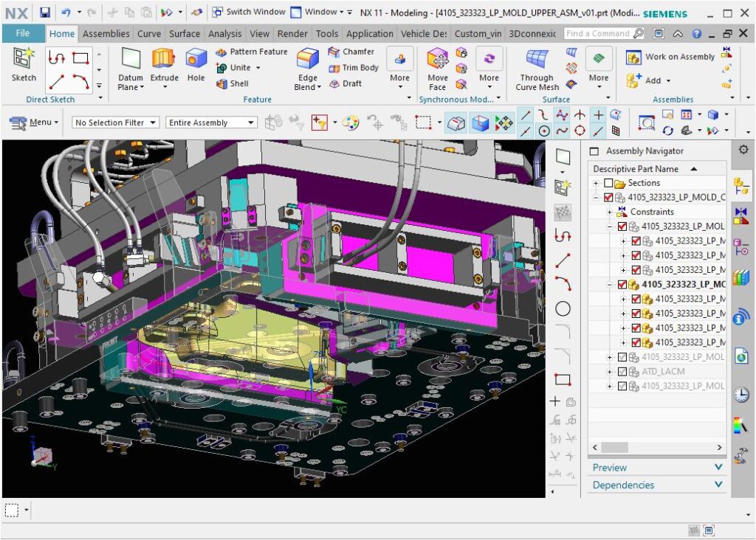Image resolution: width=756 pixels, height=540 pixels.
Task: Expand the Sections tree node
Action: (596, 183)
